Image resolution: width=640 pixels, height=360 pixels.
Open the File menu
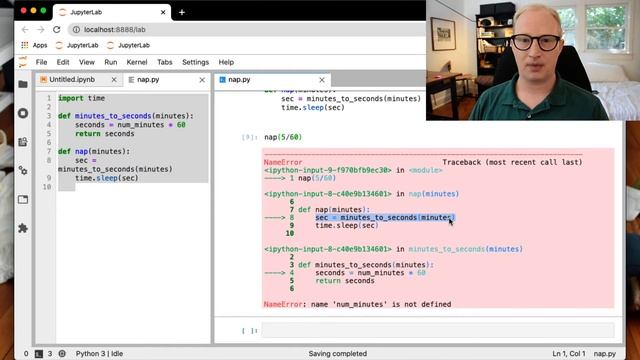[x=41, y=62]
